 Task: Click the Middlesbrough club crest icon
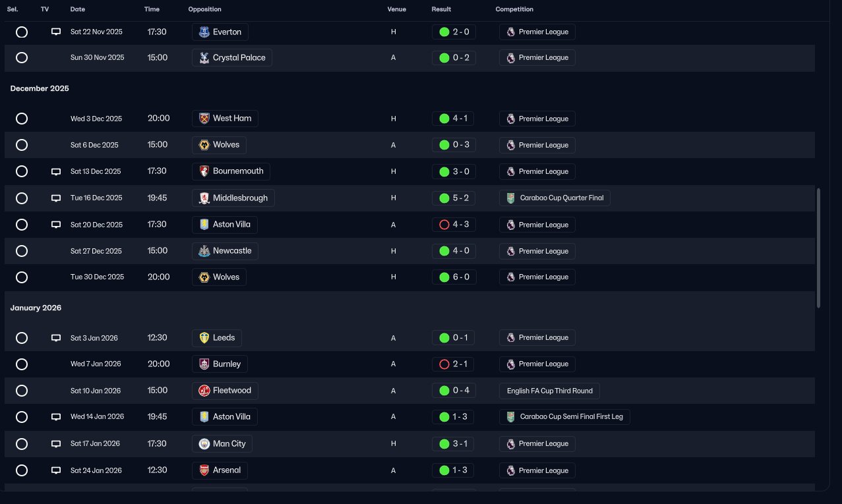click(204, 198)
